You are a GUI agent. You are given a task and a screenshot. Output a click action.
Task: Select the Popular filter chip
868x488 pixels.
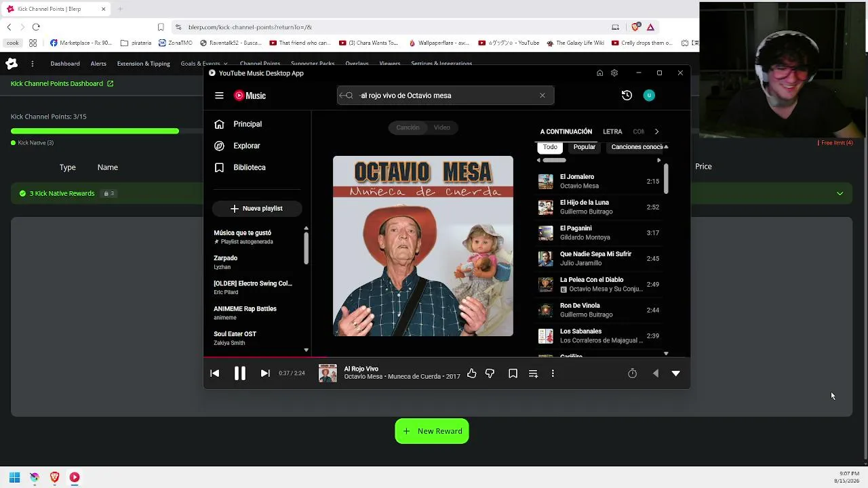tap(585, 147)
